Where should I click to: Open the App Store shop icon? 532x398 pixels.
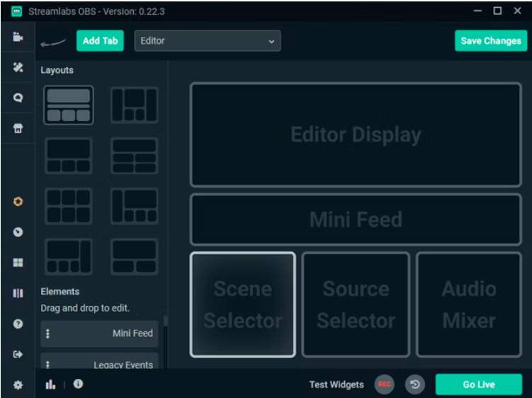18,128
